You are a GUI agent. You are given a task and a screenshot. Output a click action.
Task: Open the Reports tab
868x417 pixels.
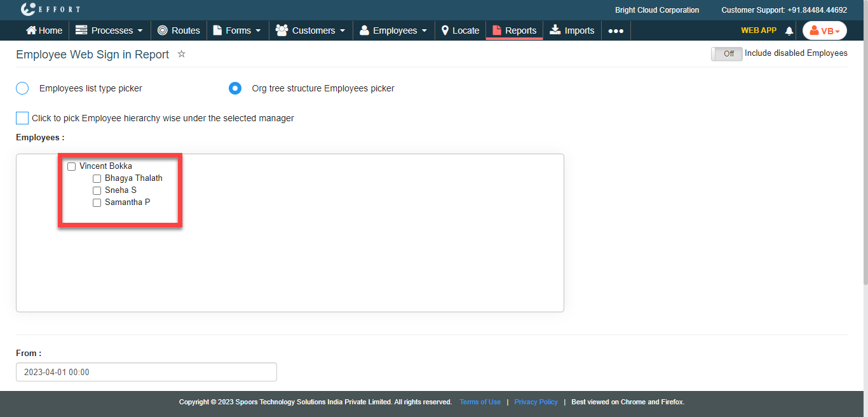click(x=514, y=30)
